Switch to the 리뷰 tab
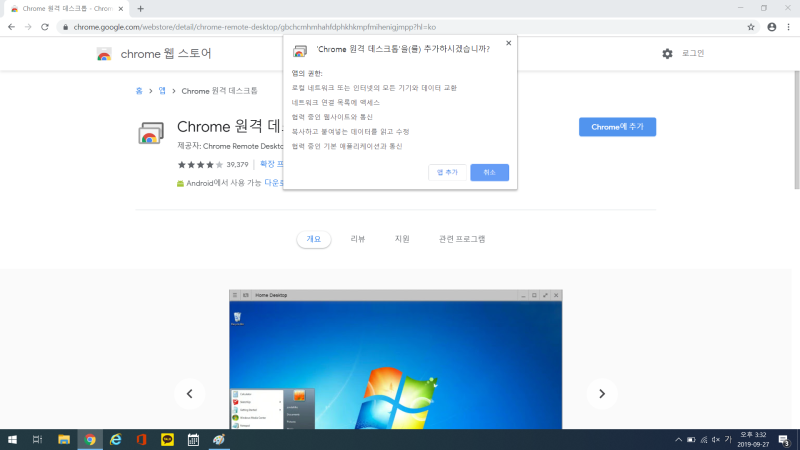Screen dimensions: 800x450 [358, 239]
